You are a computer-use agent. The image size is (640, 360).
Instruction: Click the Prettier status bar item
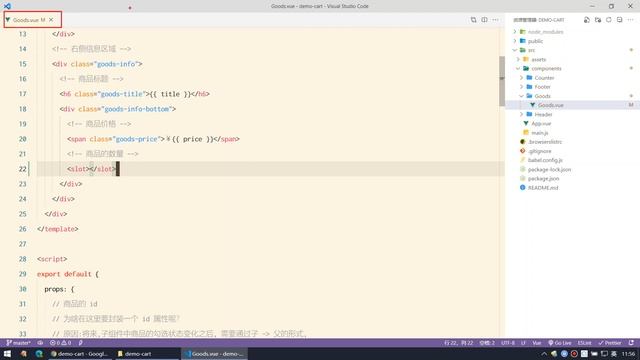click(610, 343)
